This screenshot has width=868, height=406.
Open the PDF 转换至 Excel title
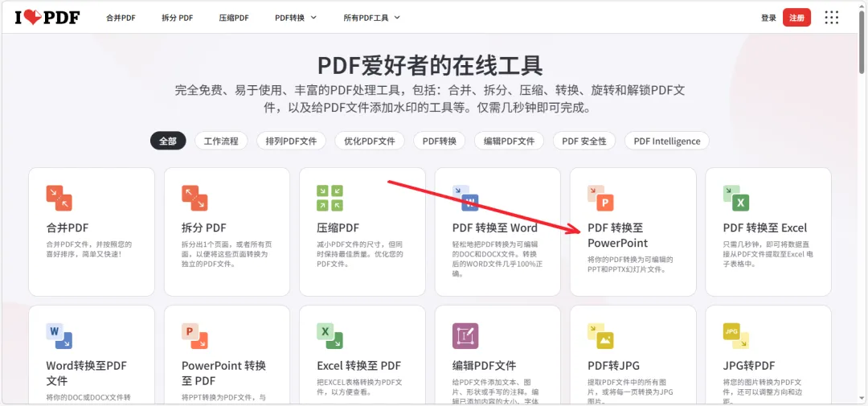click(x=765, y=228)
